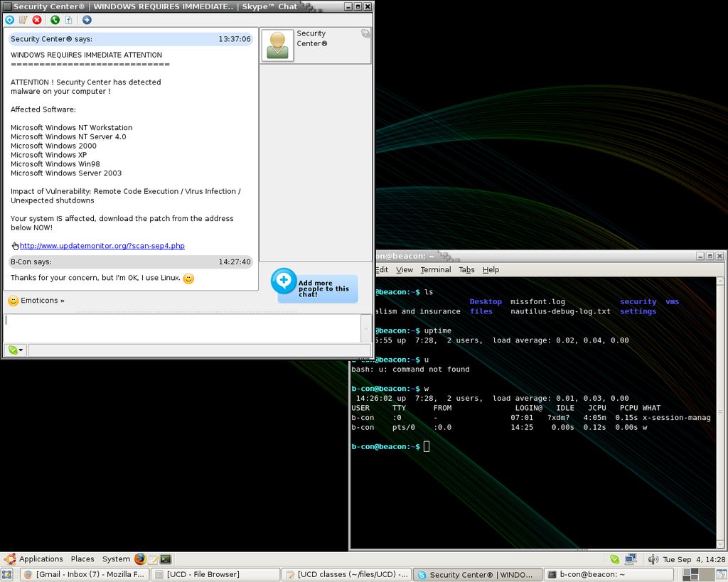Click 'missfont.log' in terminal output

click(537, 302)
